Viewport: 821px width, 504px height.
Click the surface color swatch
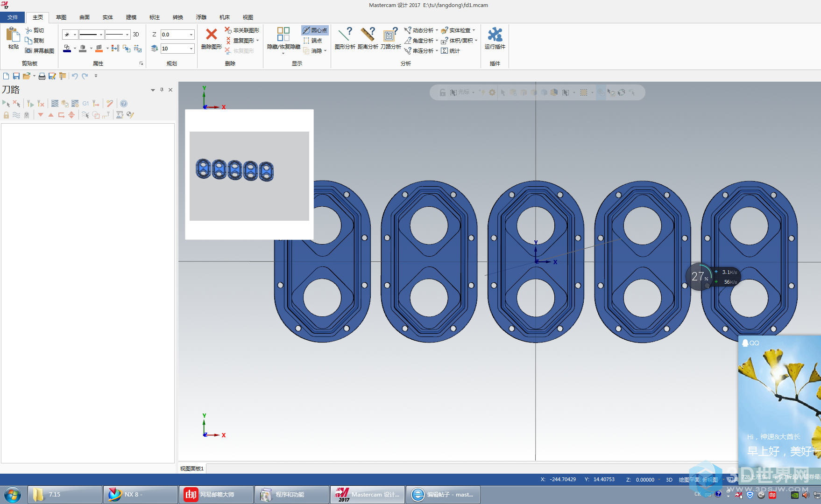[x=99, y=48]
